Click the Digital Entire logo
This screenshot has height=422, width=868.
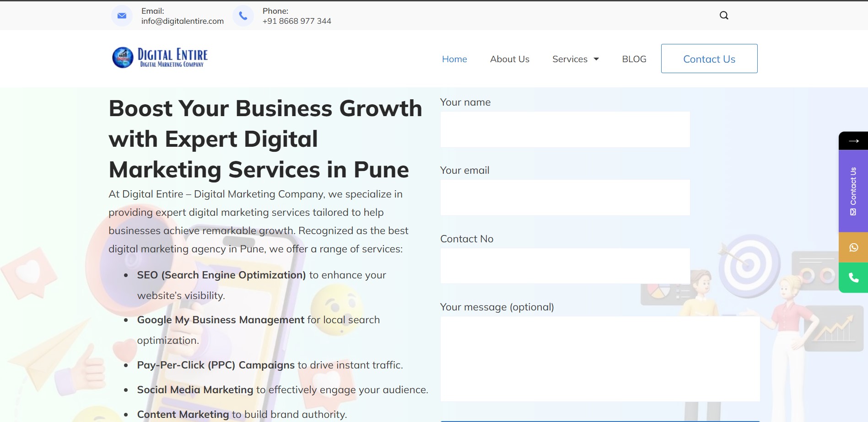tap(160, 58)
